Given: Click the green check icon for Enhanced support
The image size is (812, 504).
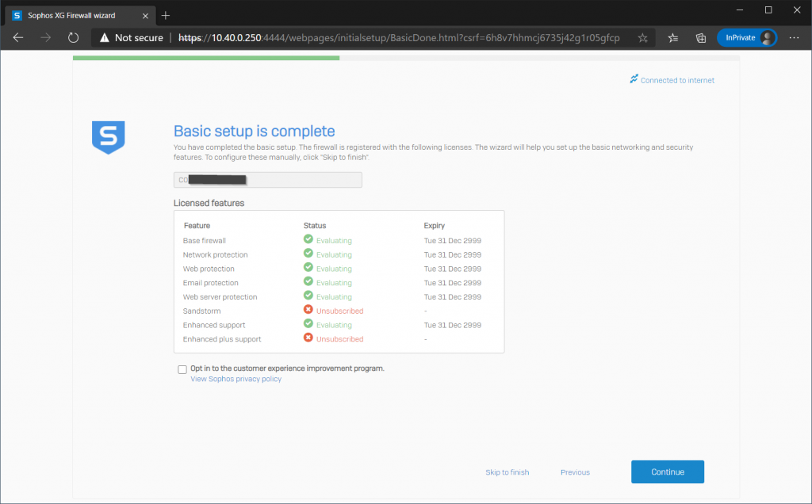Looking at the screenshot, I should click(x=308, y=323).
